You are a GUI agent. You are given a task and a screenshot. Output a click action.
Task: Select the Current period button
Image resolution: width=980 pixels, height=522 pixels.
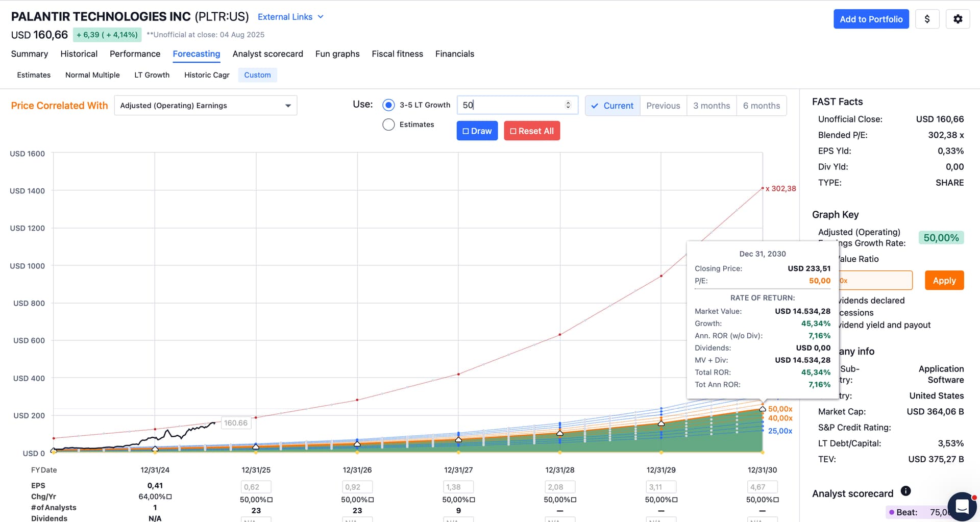tap(612, 106)
